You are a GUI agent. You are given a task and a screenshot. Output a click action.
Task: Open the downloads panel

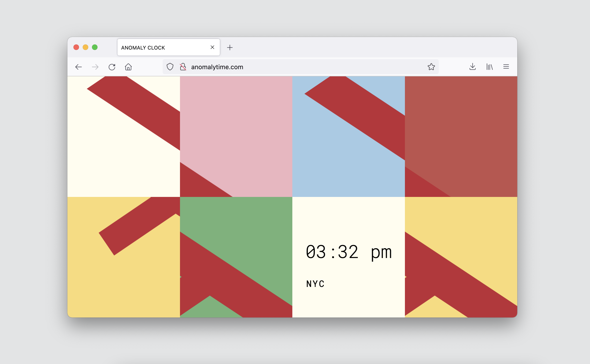(472, 67)
